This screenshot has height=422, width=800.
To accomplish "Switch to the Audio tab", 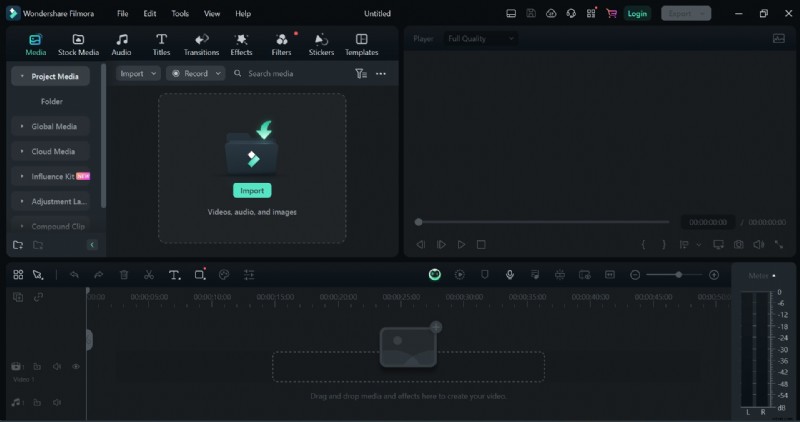I will point(121,44).
